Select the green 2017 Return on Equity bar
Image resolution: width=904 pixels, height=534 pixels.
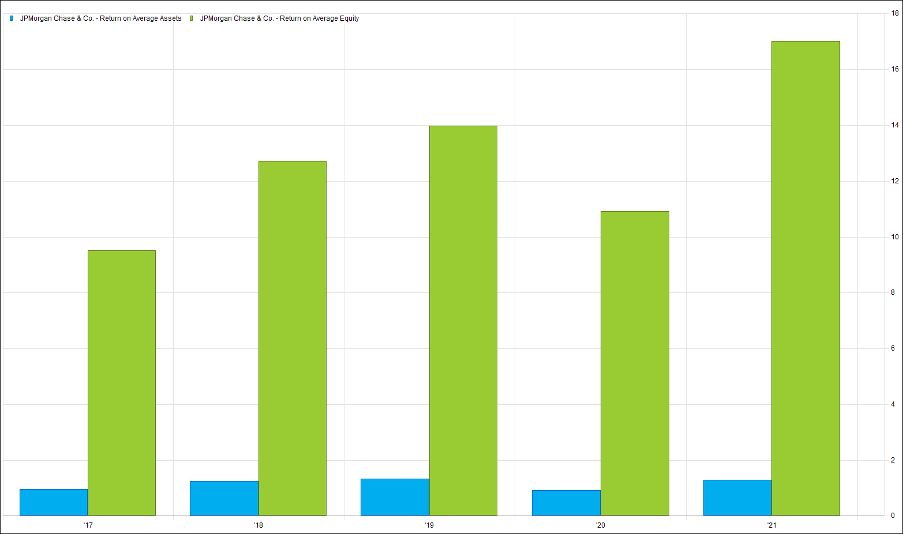coord(122,383)
